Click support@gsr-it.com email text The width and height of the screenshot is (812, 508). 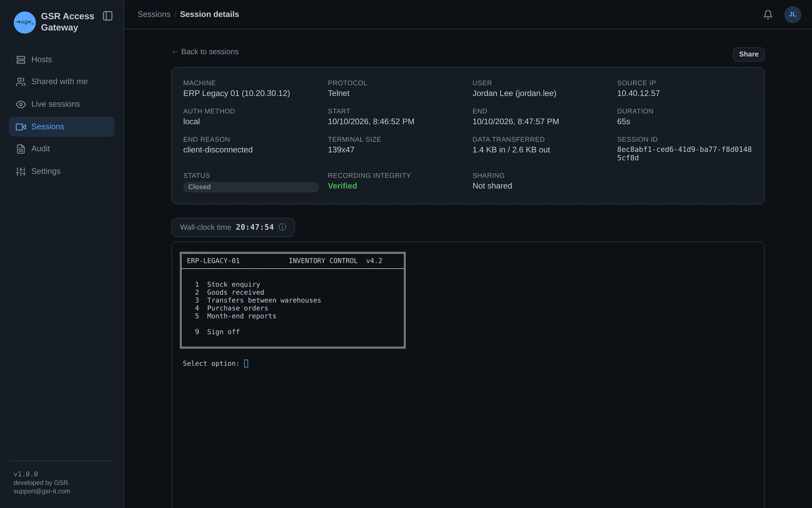click(42, 491)
